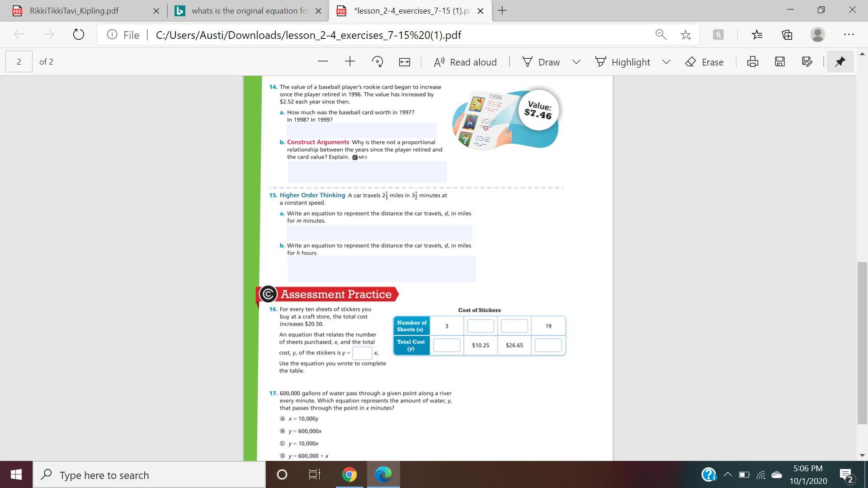Click the page number input field

pos(19,62)
